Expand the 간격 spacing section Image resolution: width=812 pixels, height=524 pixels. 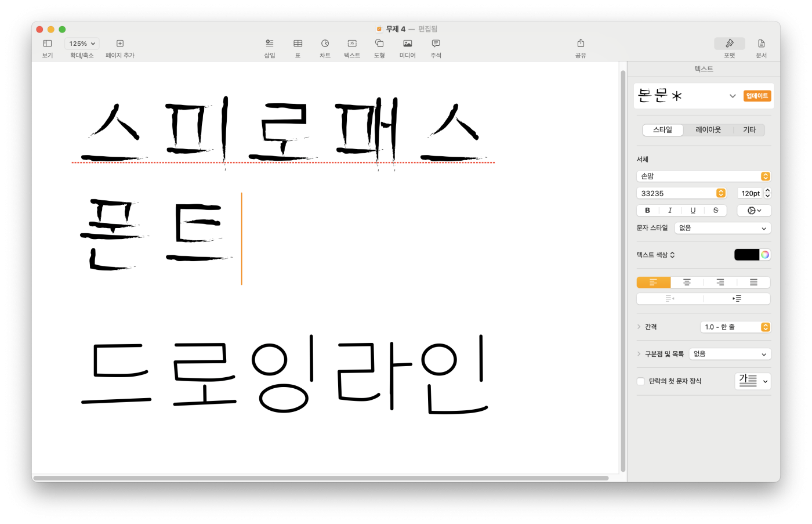point(639,327)
